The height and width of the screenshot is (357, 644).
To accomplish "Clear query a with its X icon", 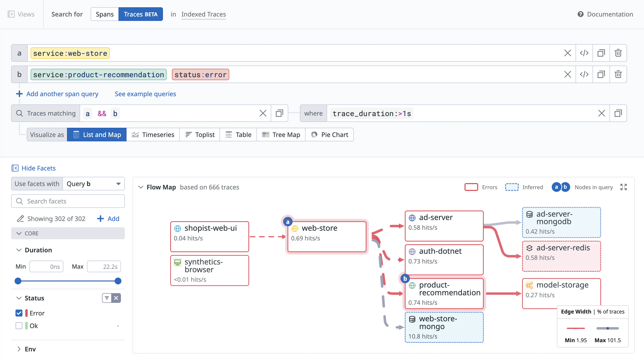I will [x=568, y=53].
